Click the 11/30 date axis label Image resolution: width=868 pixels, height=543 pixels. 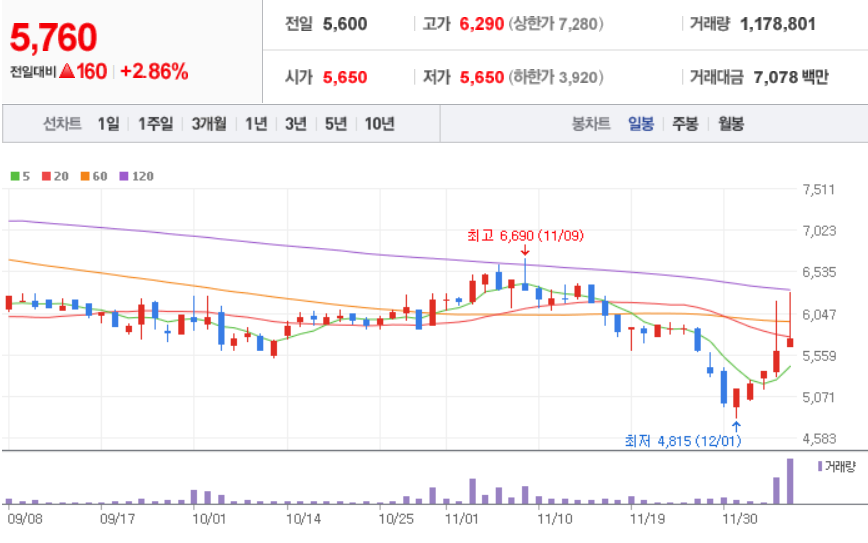point(740,519)
